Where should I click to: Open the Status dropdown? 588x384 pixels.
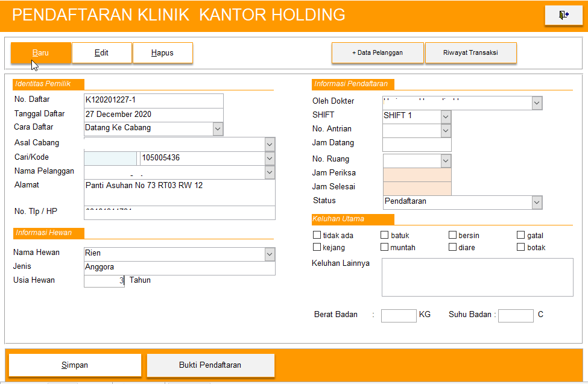(537, 203)
